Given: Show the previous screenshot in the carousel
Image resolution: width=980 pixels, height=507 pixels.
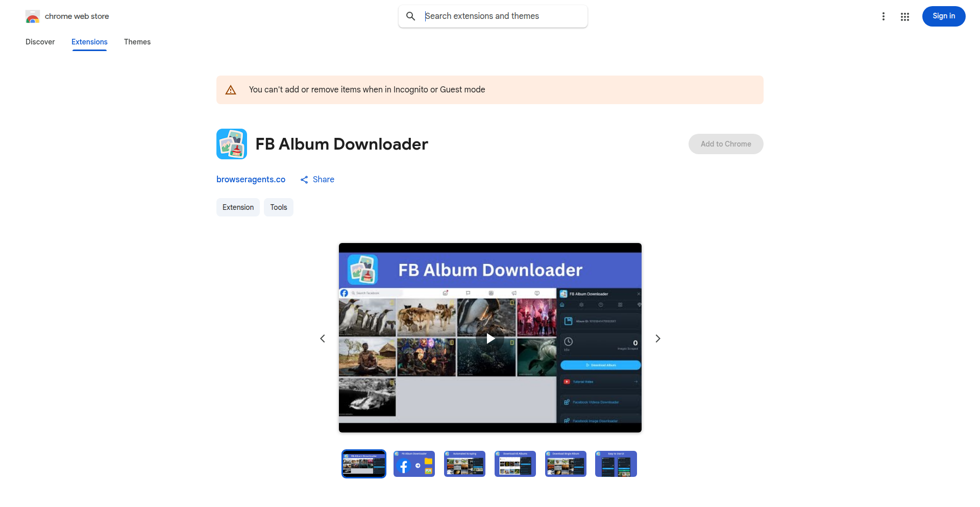Looking at the screenshot, I should point(323,339).
